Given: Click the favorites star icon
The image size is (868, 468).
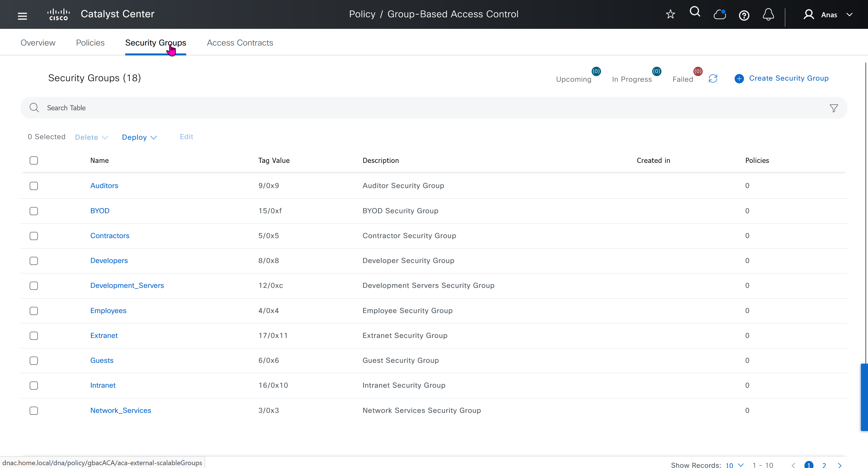Looking at the screenshot, I should tap(670, 14).
